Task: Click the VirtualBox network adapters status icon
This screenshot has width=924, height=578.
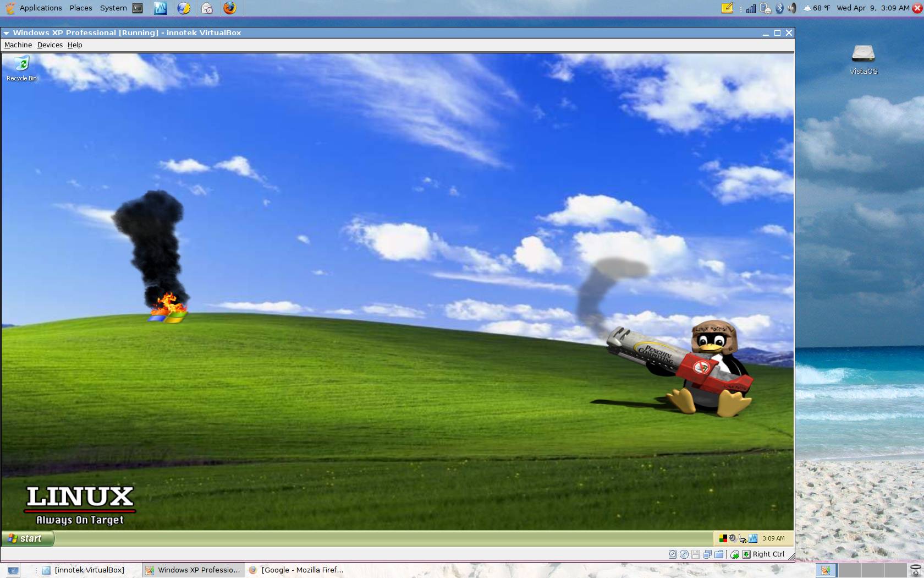Action: [x=707, y=554]
